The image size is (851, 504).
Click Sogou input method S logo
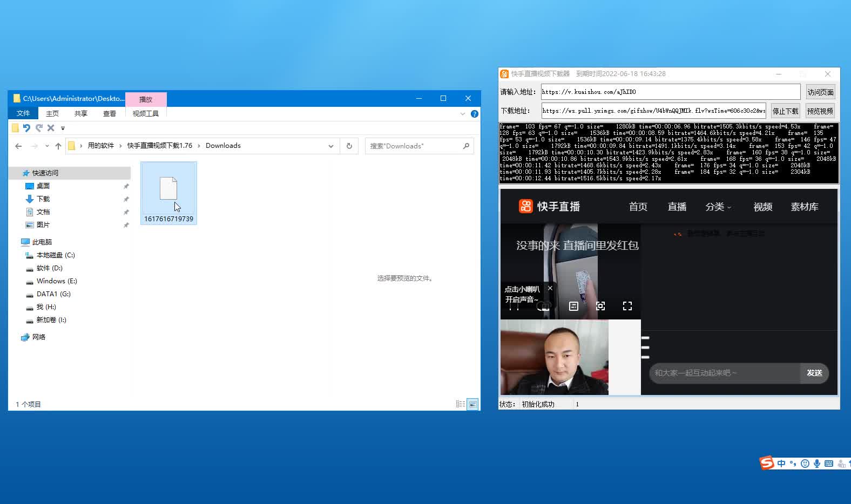point(767,463)
